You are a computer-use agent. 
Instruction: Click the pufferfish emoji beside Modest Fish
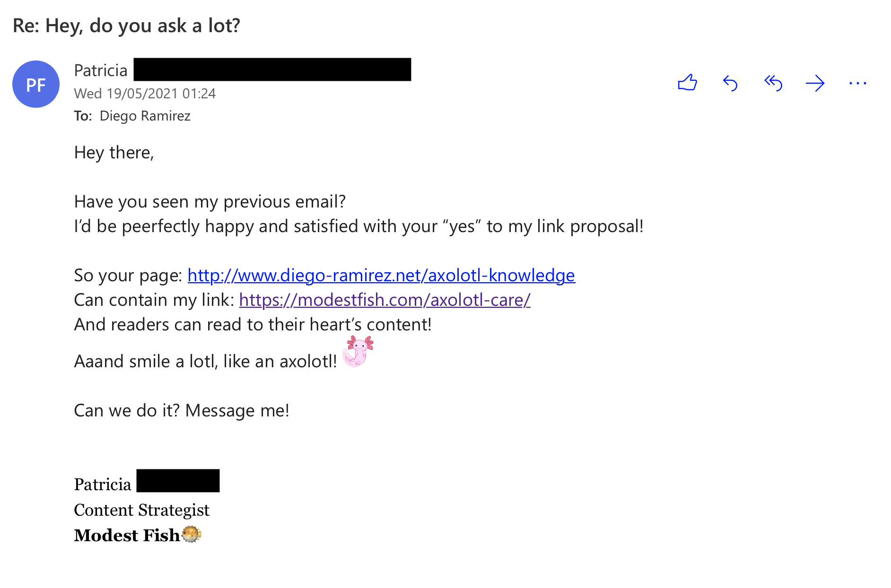[192, 535]
